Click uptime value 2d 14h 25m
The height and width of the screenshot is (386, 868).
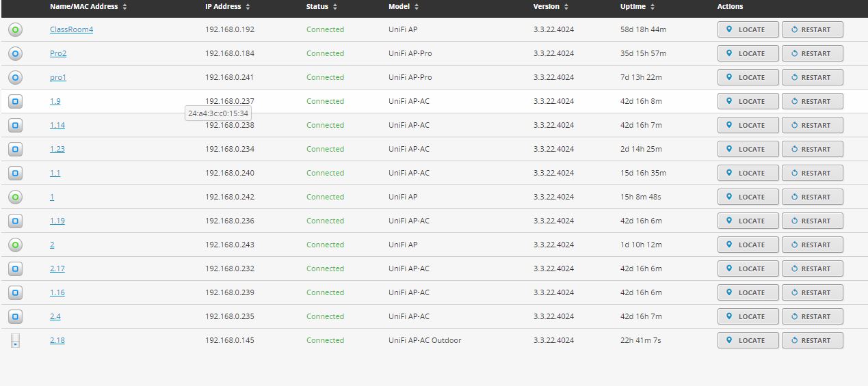coord(642,150)
